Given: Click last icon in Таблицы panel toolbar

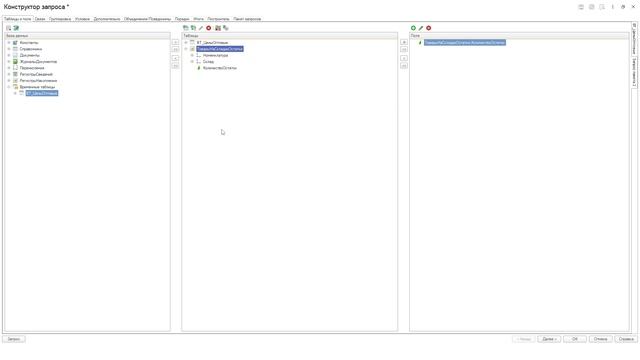Looking at the screenshot, I should pos(226,28).
